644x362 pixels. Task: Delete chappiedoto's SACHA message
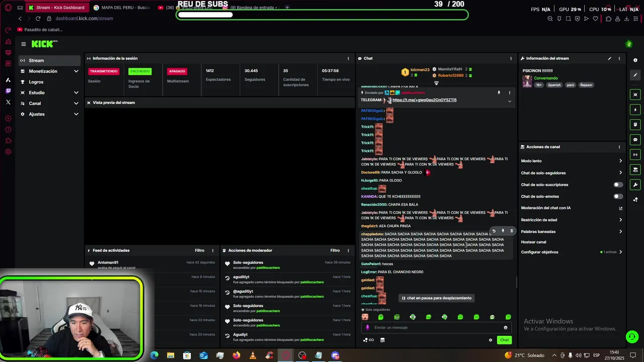click(512, 231)
